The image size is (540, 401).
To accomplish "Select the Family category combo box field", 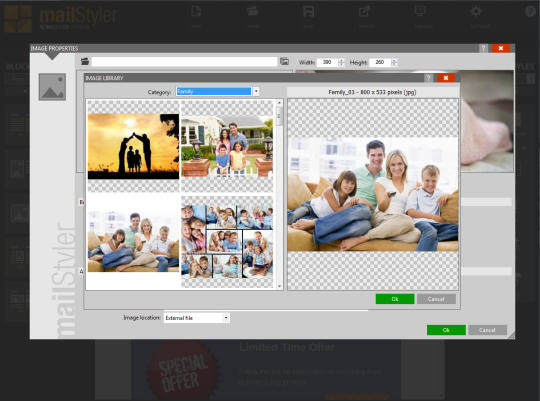I will [214, 92].
